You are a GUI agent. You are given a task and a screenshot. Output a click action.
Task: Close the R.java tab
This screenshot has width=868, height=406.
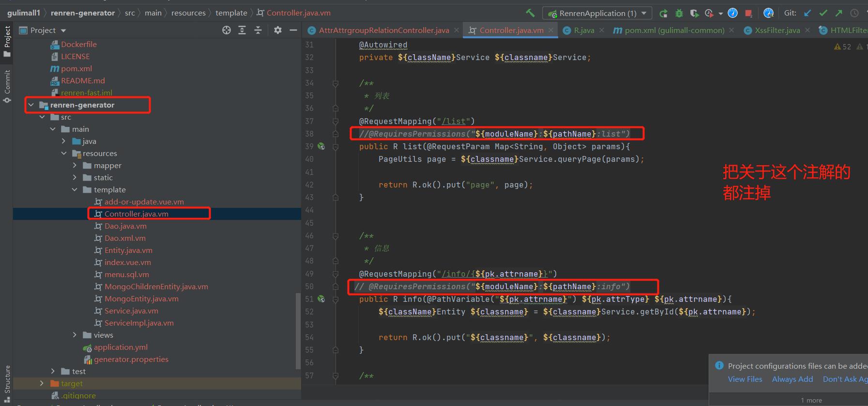click(602, 30)
